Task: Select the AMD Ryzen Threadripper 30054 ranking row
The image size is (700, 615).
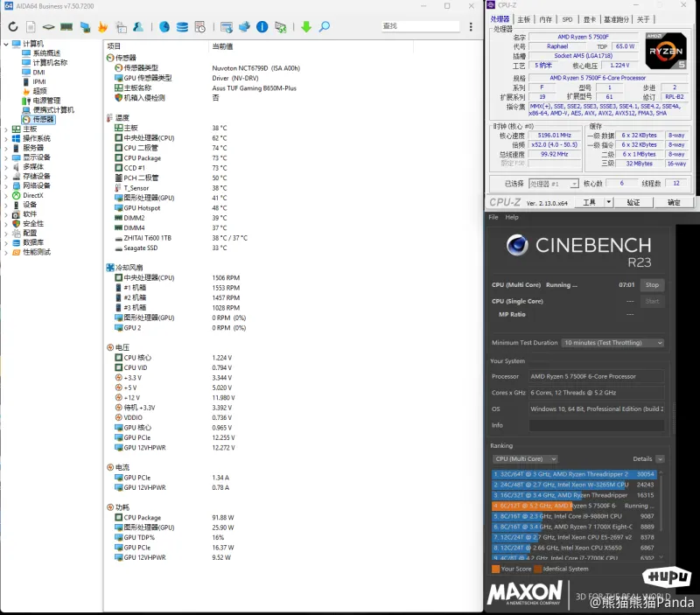Action: point(574,474)
